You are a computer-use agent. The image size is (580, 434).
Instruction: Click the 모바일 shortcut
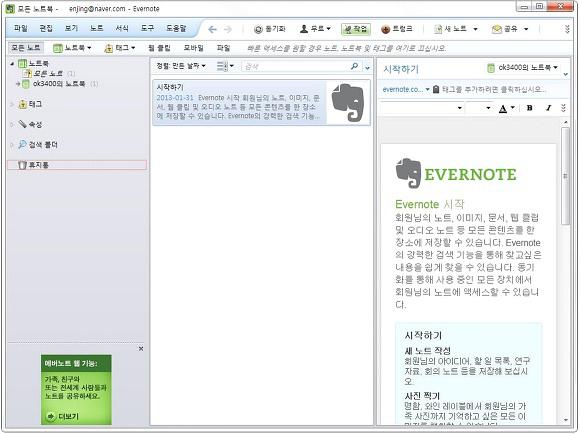click(193, 48)
